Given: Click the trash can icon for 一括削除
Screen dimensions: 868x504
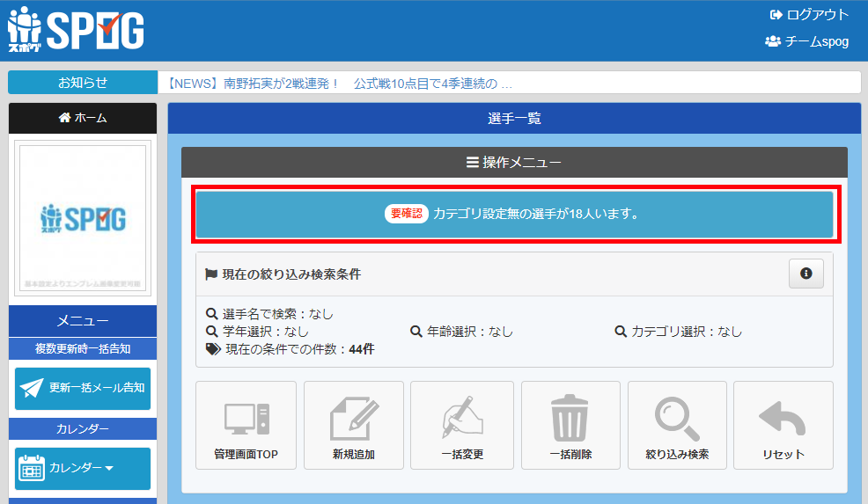Looking at the screenshot, I should pyautogui.click(x=570, y=420).
